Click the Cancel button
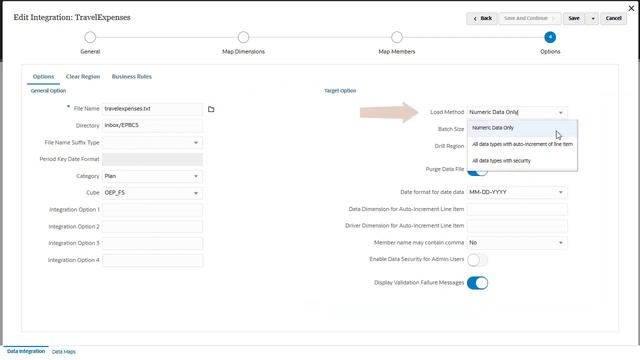The width and height of the screenshot is (640, 360). [x=613, y=18]
